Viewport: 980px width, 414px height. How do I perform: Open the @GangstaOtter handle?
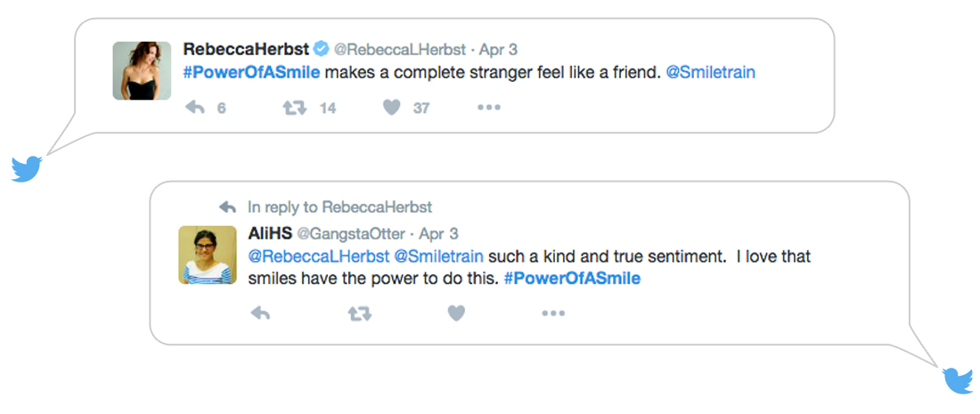point(350,234)
